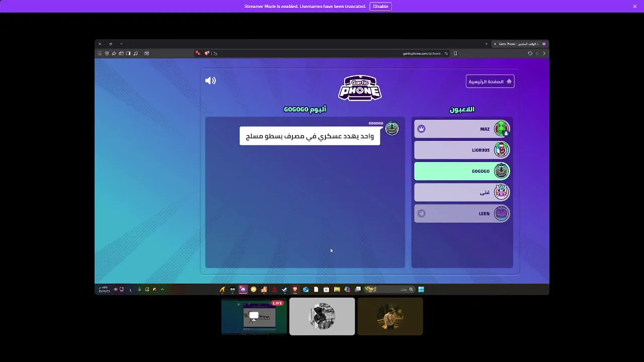The width and height of the screenshot is (644, 362).
Task: Open Brave browser from the shared taskbar
Action: pos(295,289)
